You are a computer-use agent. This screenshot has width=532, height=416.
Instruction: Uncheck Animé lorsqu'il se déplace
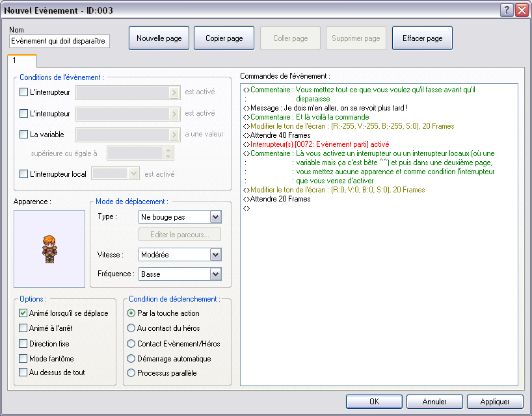coord(23,313)
